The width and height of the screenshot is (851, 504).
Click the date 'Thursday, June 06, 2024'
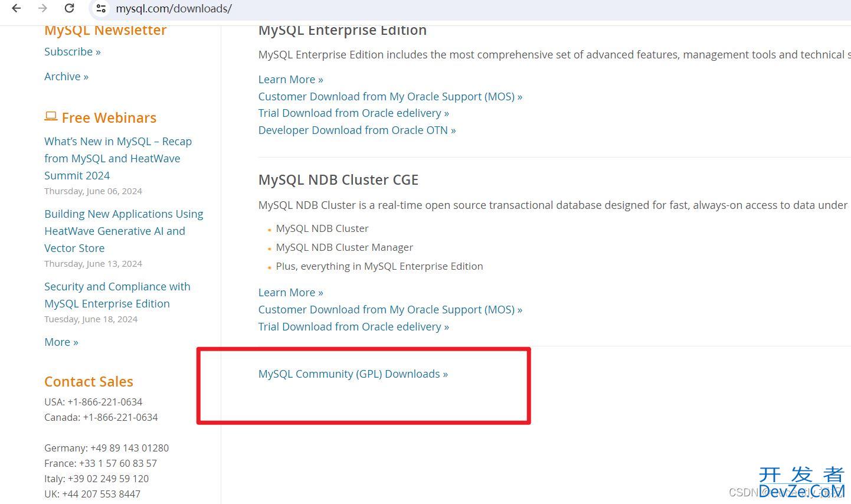93,191
